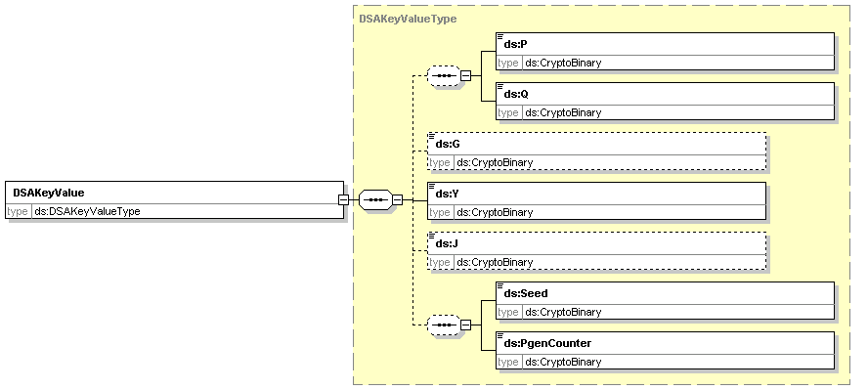Image resolution: width=868 pixels, height=390 pixels.
Task: Select the main sequence compositor icon
Action: 375,199
